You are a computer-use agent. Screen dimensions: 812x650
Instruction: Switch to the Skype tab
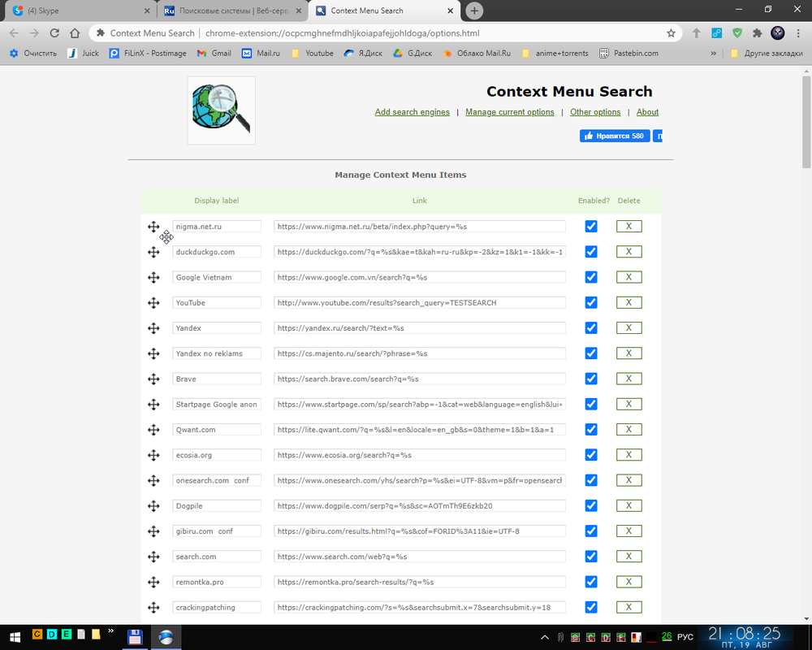[x=80, y=11]
